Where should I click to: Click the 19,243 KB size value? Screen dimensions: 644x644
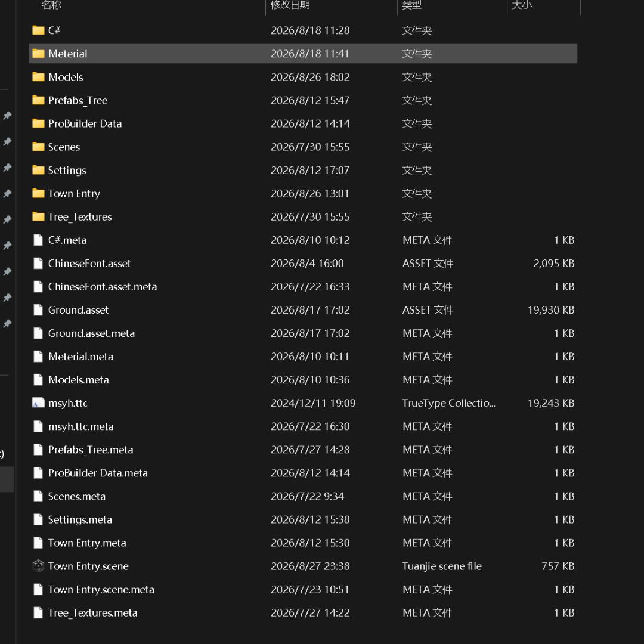pos(551,403)
